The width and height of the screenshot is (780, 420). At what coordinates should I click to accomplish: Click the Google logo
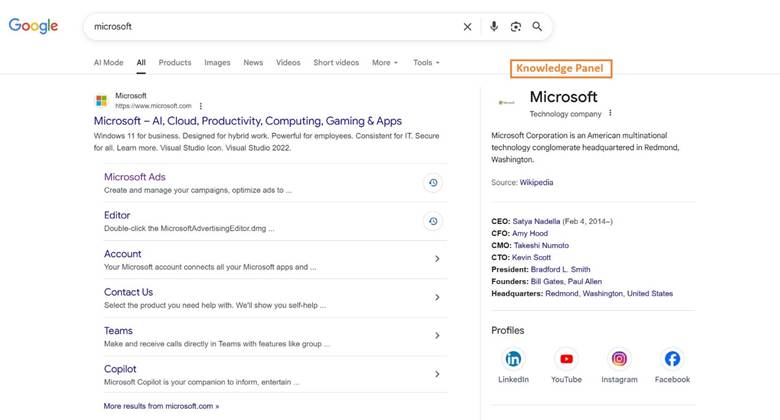(34, 26)
